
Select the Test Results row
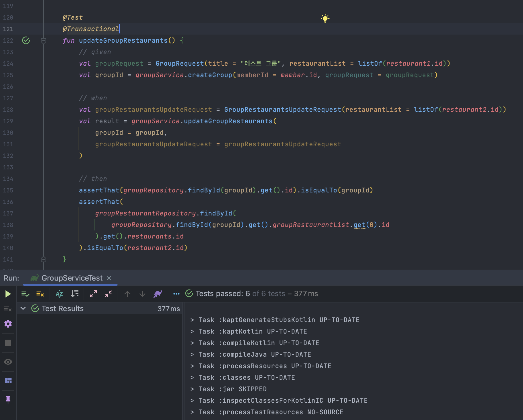[100, 309]
